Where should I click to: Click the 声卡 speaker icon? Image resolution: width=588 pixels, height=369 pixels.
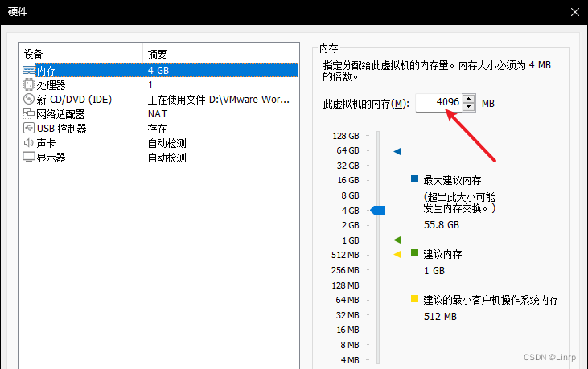tap(28, 143)
